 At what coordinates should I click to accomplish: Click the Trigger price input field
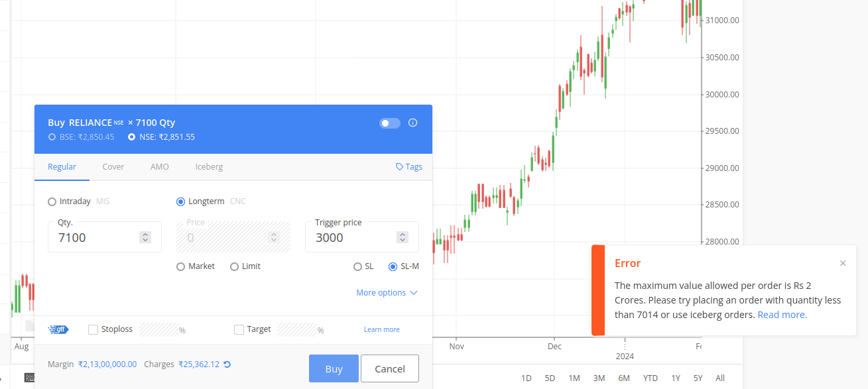(x=353, y=237)
